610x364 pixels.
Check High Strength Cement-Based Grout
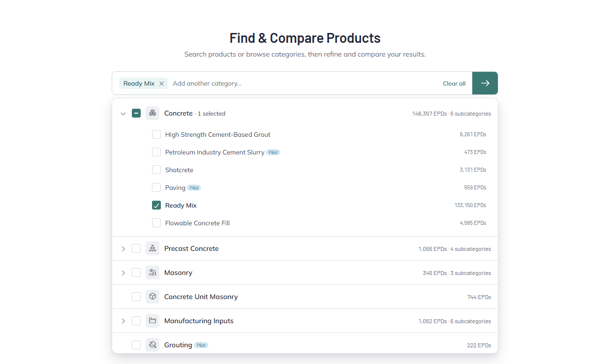click(156, 134)
